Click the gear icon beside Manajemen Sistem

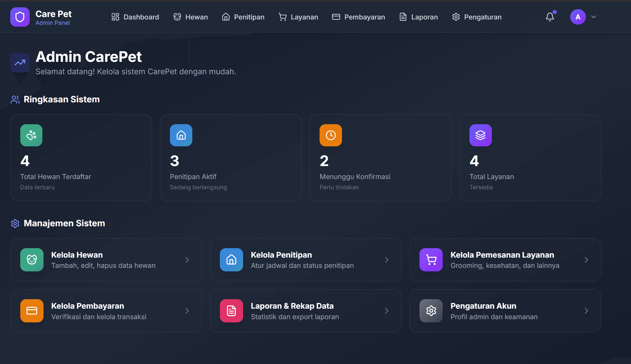15,224
